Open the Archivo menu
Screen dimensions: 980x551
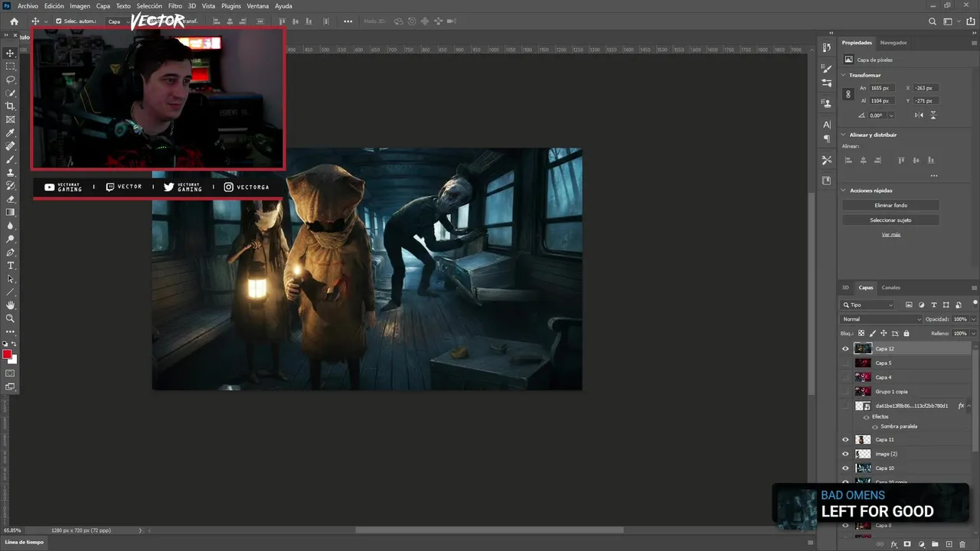click(x=28, y=6)
